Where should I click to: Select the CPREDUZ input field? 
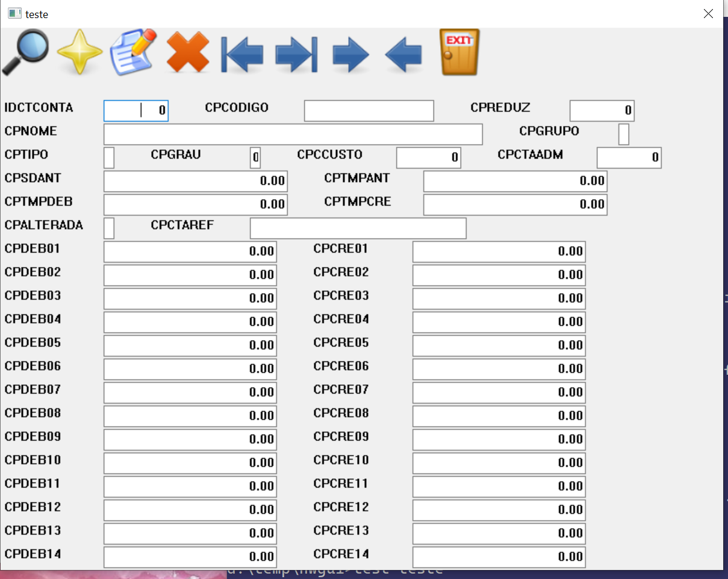tap(602, 111)
